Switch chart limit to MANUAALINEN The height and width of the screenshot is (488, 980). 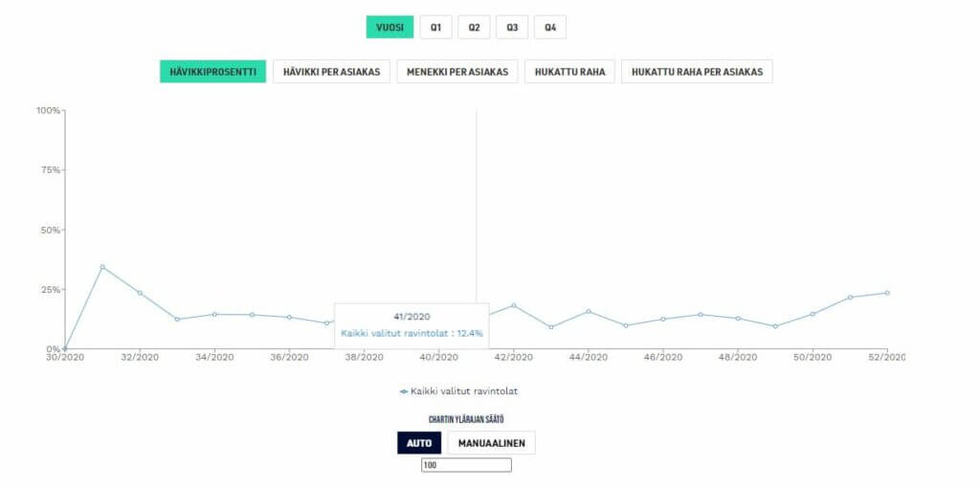[x=491, y=443]
